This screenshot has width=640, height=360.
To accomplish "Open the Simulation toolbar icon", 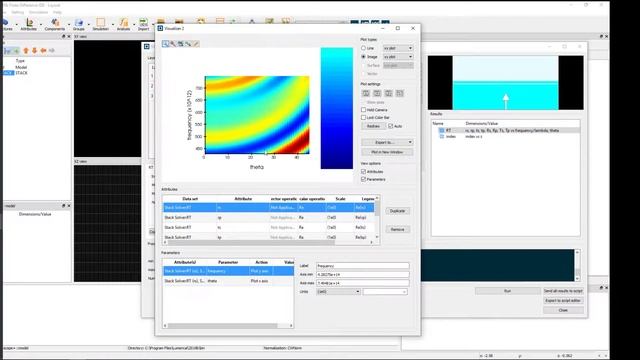I will click(x=100, y=24).
